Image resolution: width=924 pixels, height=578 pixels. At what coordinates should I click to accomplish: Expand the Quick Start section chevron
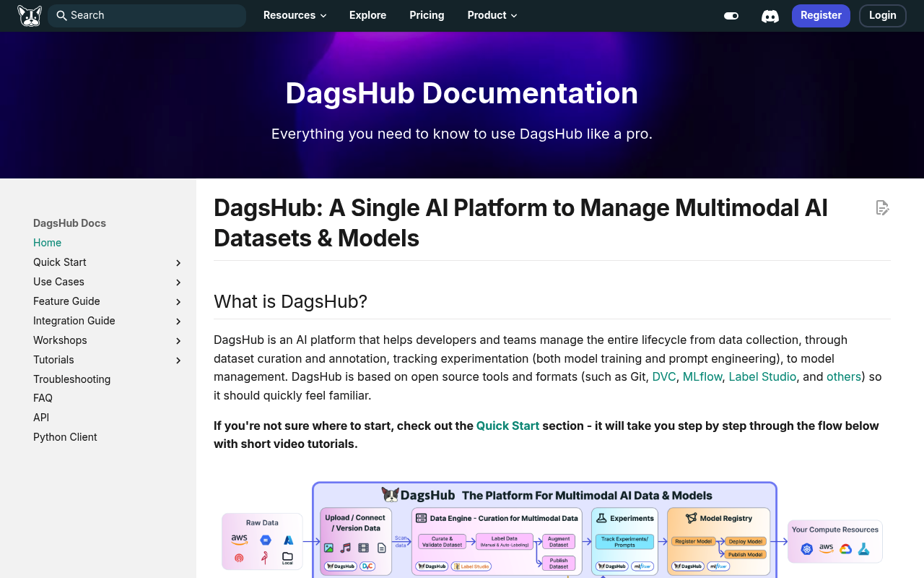(178, 263)
